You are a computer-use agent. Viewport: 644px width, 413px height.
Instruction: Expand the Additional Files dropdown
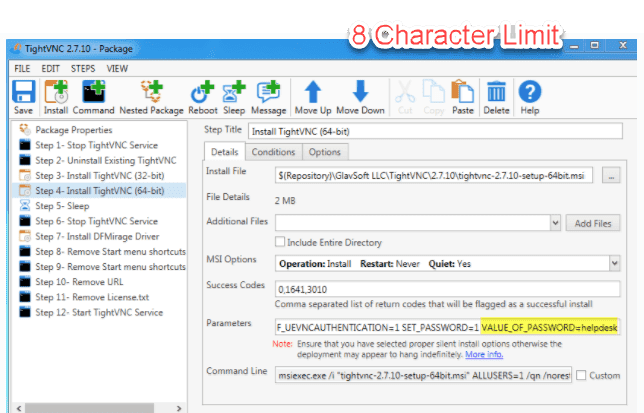point(555,223)
